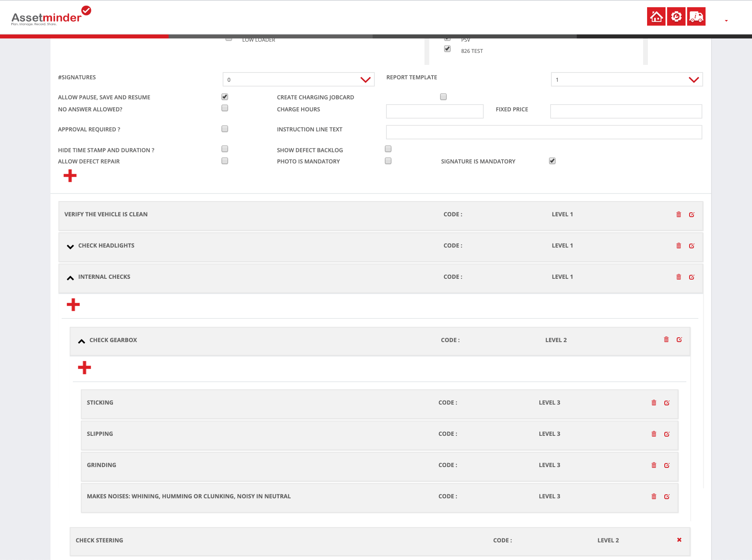Edit the Grinding item
752x560 pixels.
[x=667, y=465]
